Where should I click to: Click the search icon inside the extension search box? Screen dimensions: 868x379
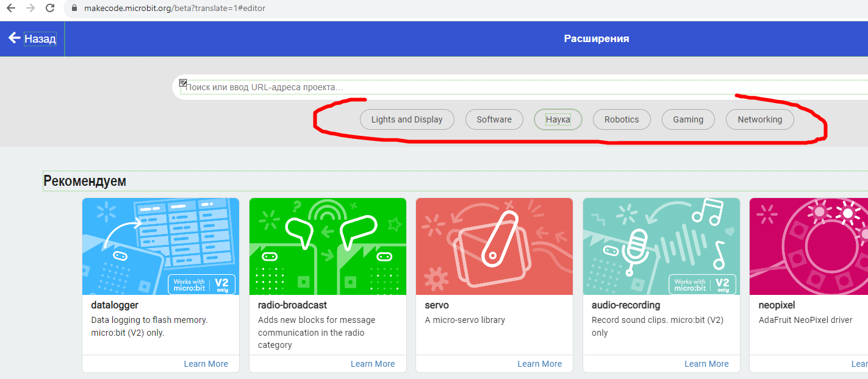182,82
